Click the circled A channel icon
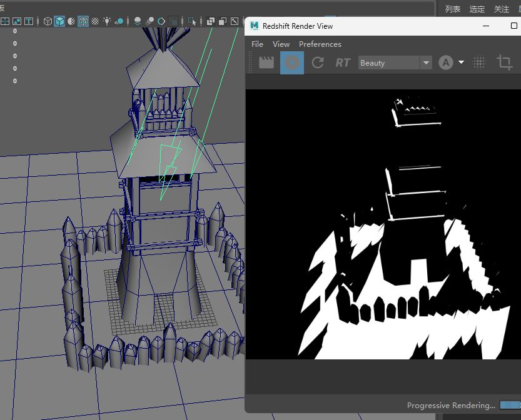 tap(445, 62)
